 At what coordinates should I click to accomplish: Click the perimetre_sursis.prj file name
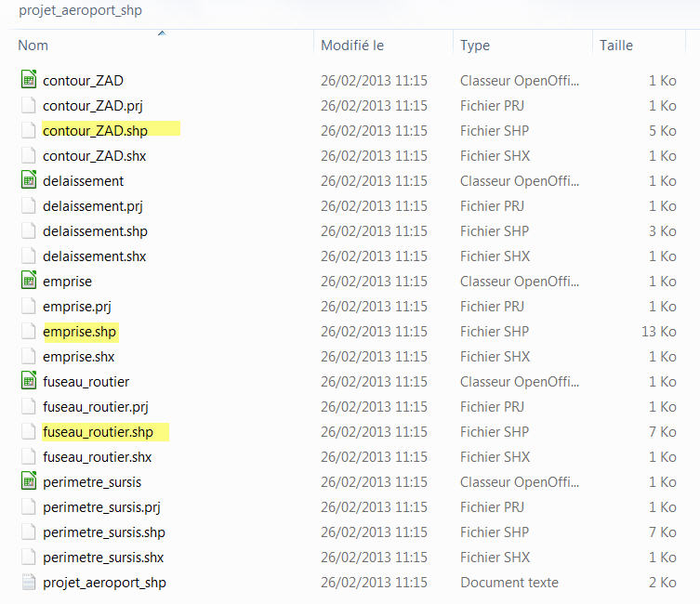pyautogui.click(x=101, y=506)
